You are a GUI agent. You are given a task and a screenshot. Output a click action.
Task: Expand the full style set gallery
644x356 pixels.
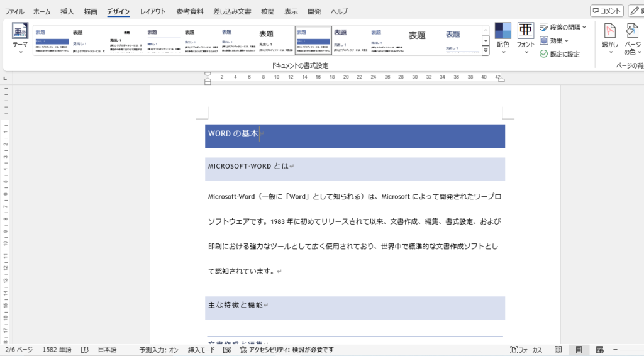(x=486, y=51)
